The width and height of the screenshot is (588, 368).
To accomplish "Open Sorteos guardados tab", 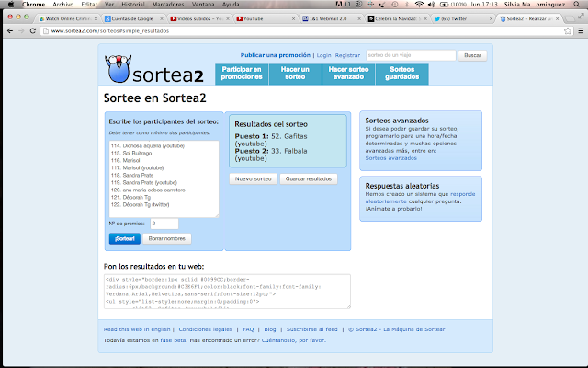I will point(402,74).
